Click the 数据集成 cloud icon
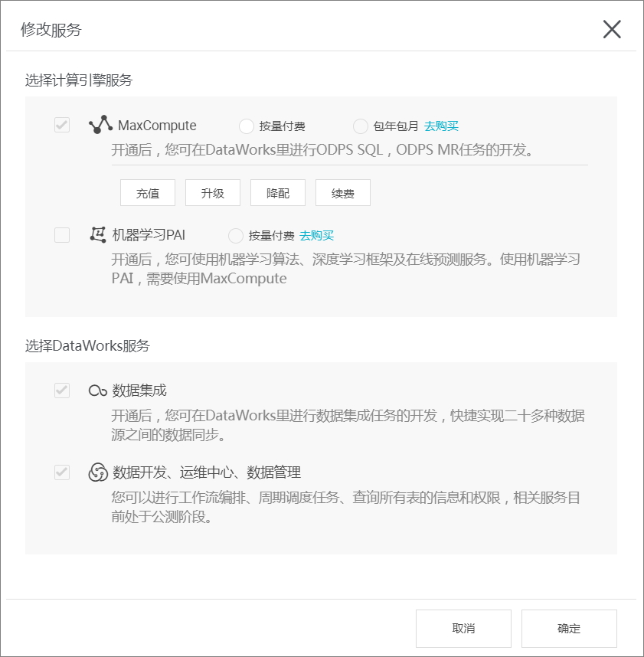Screen dimensions: 644x657 (97, 391)
